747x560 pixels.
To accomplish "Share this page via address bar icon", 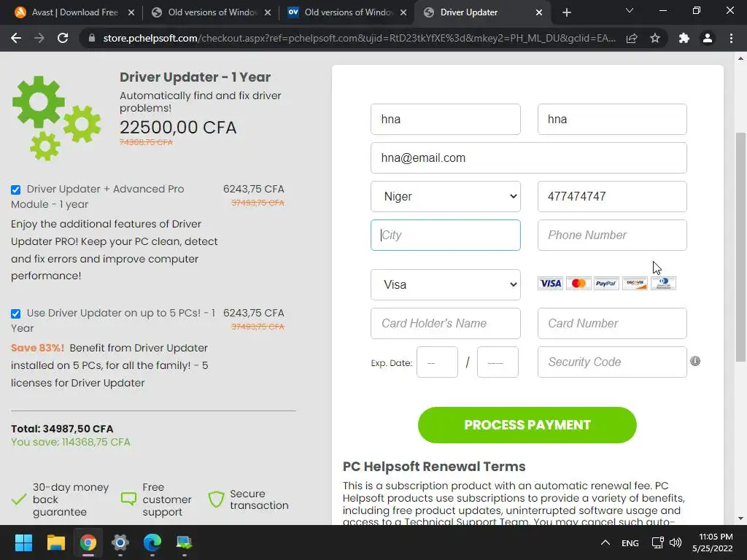I will click(632, 38).
